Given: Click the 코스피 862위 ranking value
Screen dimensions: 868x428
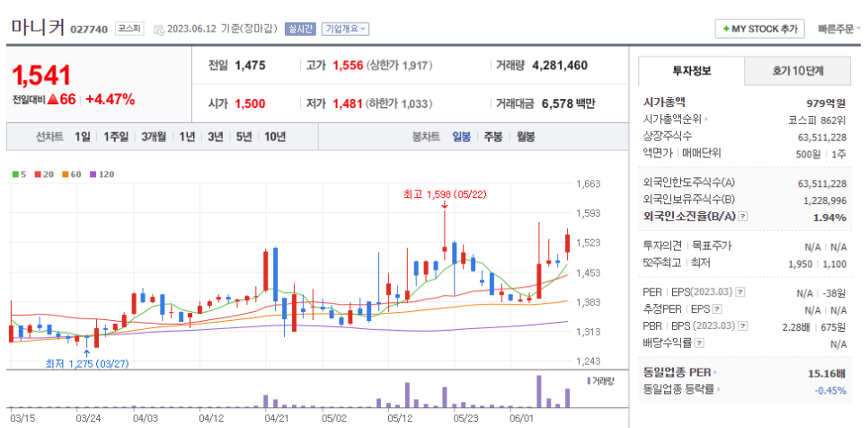Looking at the screenshot, I should point(818,120).
